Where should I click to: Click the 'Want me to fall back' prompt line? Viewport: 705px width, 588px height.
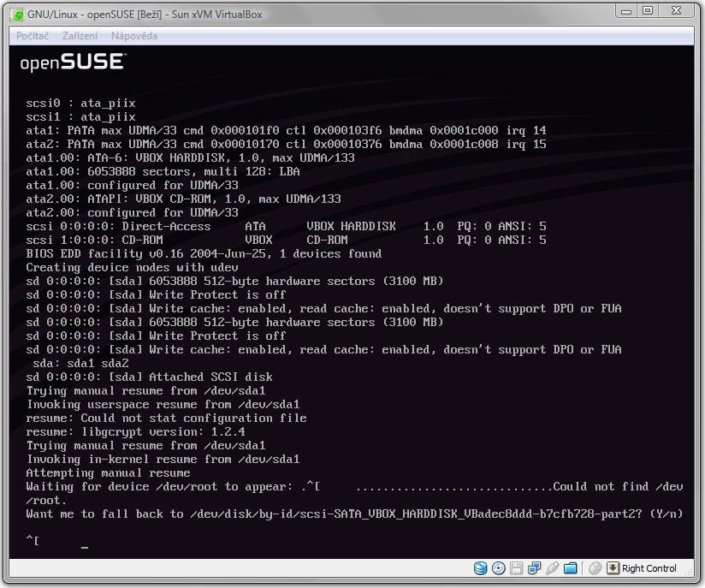coord(354,514)
